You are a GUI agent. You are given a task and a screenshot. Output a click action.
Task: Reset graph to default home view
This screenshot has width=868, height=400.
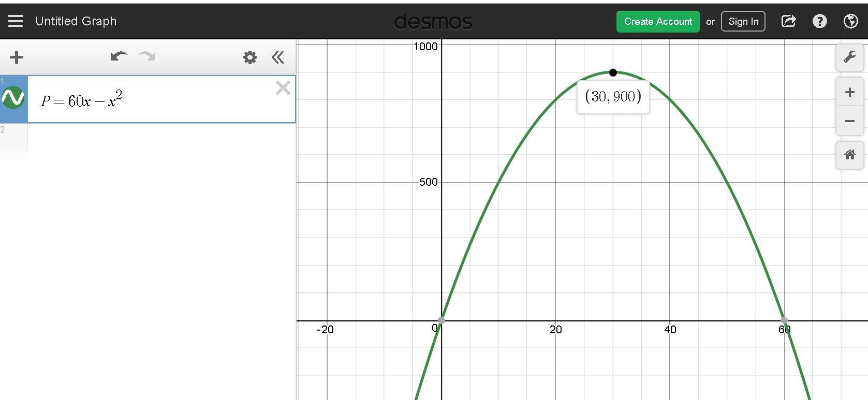pos(850,155)
